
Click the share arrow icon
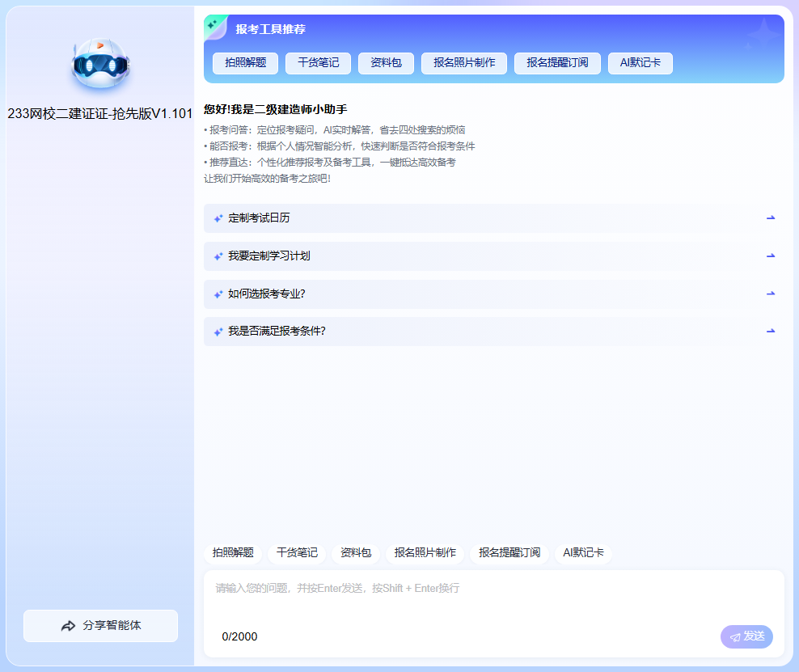pos(68,626)
